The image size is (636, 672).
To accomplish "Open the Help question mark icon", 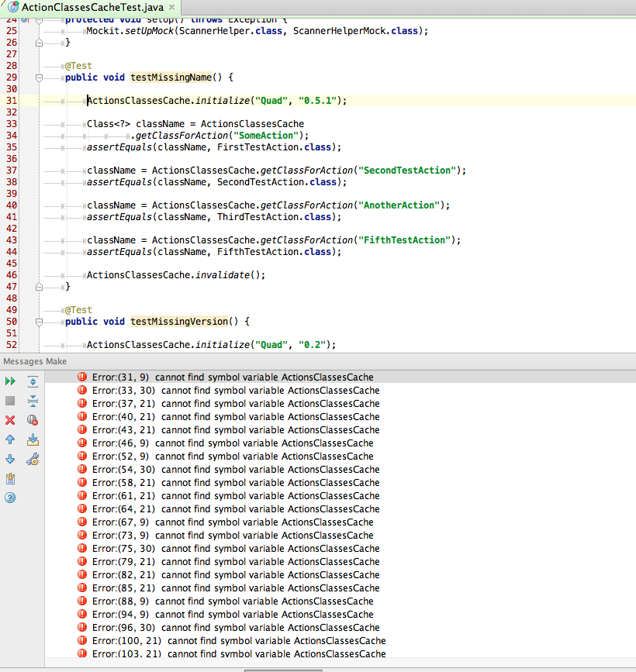I will click(x=10, y=498).
